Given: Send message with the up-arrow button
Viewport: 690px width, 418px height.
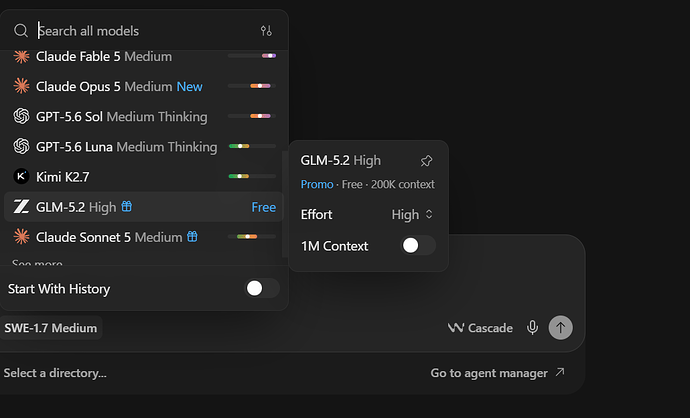Looking at the screenshot, I should click(x=560, y=328).
